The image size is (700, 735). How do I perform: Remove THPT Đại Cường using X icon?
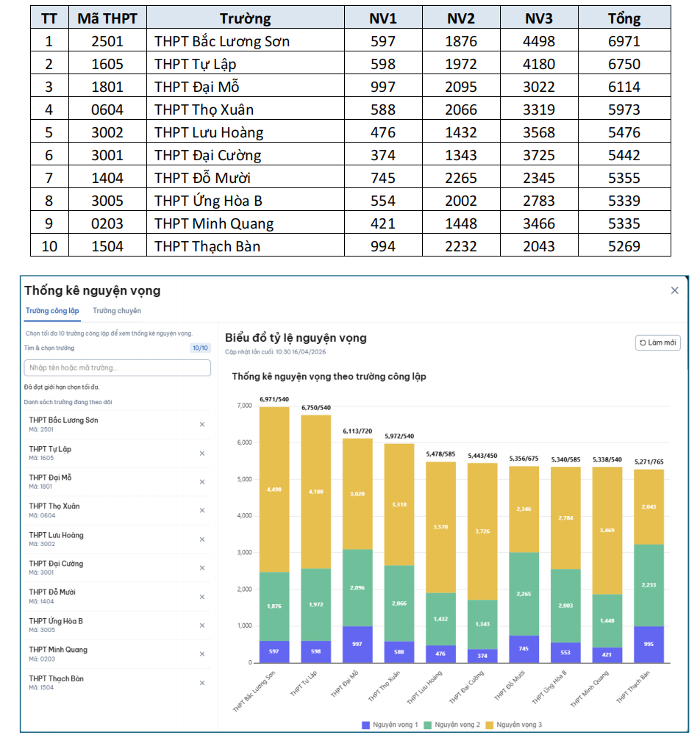(x=202, y=568)
